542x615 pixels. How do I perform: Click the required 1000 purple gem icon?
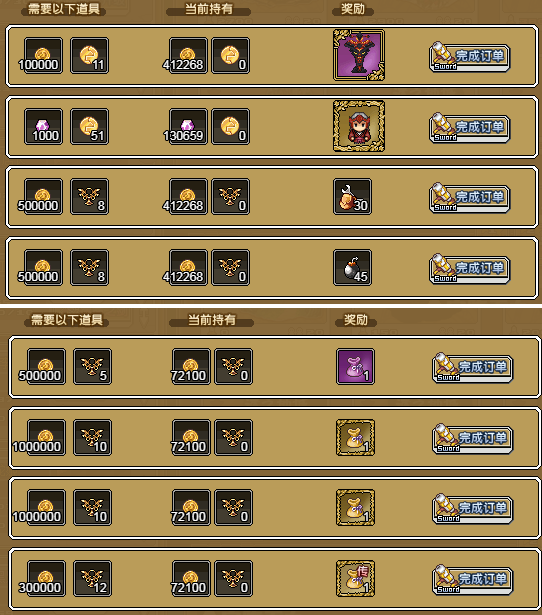[43, 126]
